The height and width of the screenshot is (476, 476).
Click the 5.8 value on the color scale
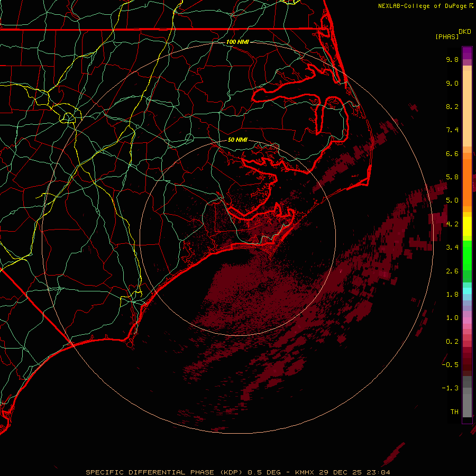click(452, 177)
